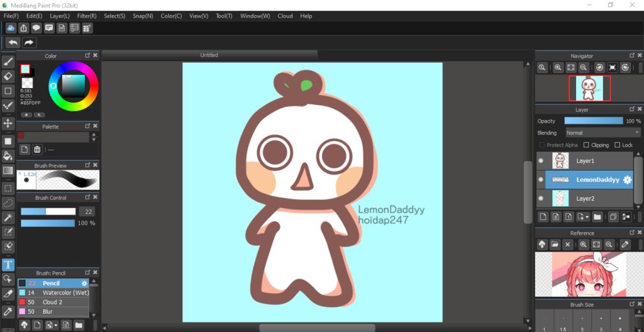
Task: Adjust the layer Opacity slider
Action: [594, 121]
